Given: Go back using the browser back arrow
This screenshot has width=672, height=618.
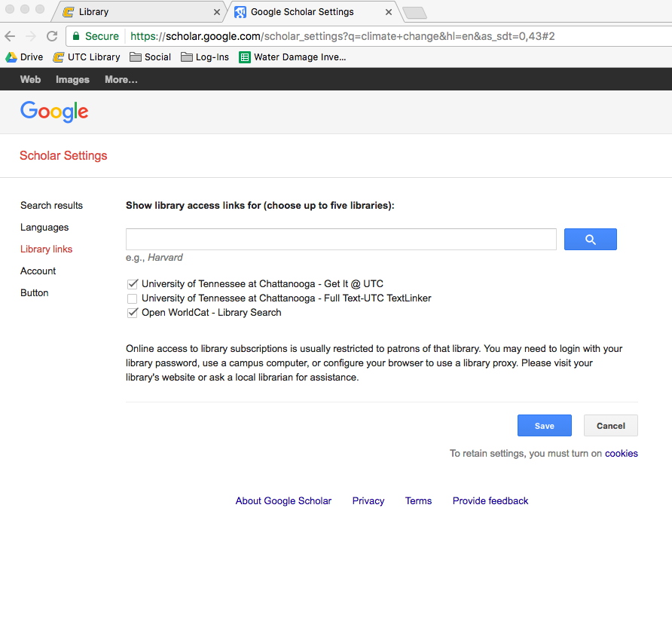Looking at the screenshot, I should (10, 36).
